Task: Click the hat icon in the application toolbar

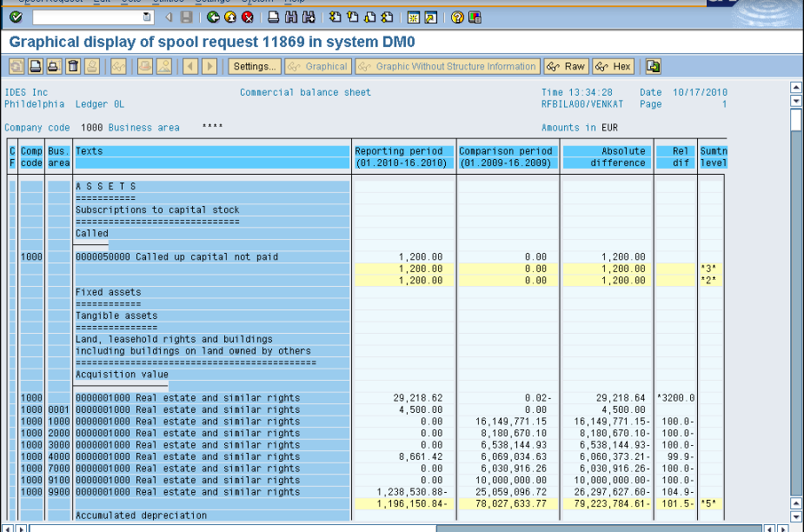Action: [145, 66]
